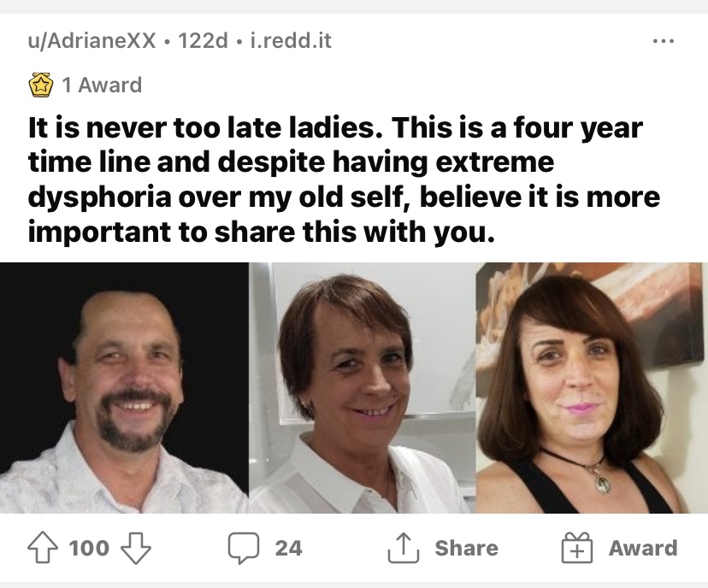
Task: Open the three-dot overflow menu
Action: pyautogui.click(x=664, y=41)
